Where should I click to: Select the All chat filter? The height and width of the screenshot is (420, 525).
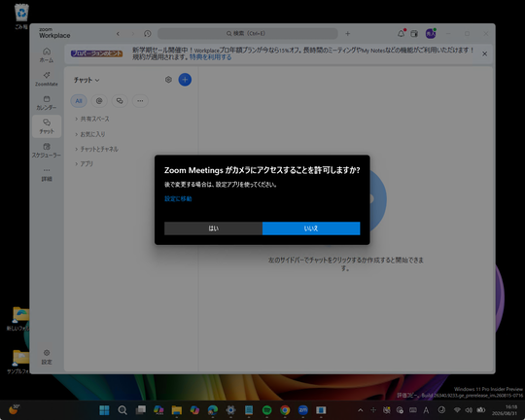coord(79,101)
